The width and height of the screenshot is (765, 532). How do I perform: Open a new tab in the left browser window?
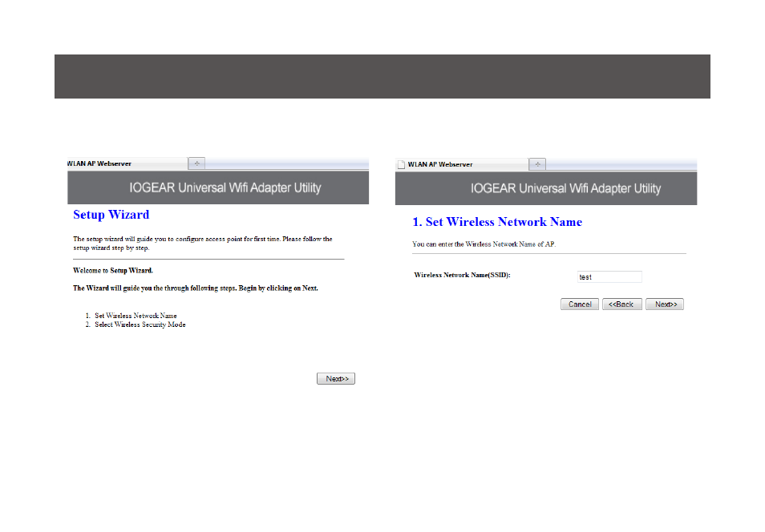(x=196, y=163)
